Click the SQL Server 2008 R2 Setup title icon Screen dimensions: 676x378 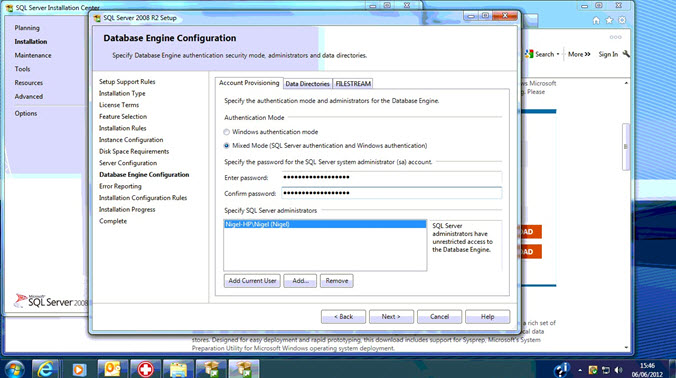pos(97,18)
